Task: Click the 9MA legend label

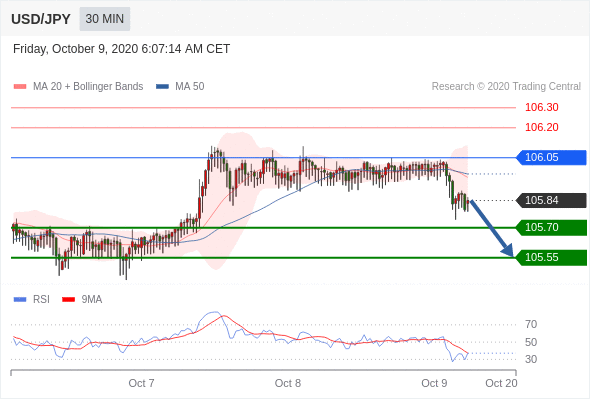Action: tap(92, 300)
